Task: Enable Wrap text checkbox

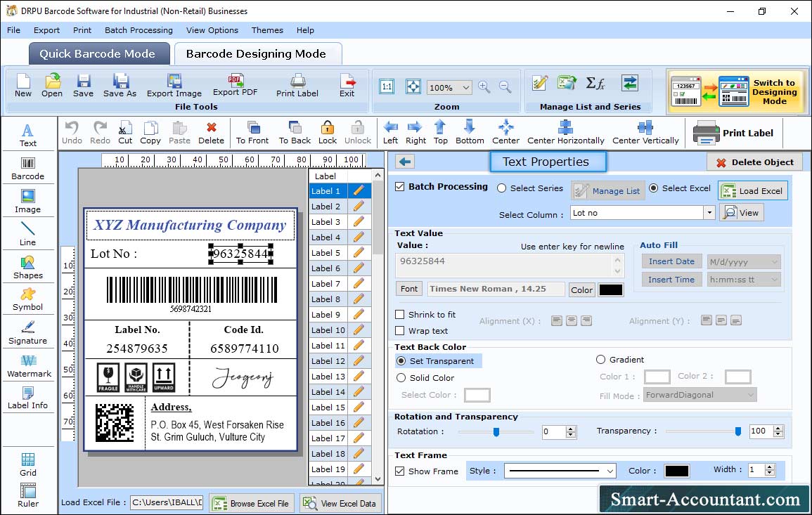Action: 400,331
